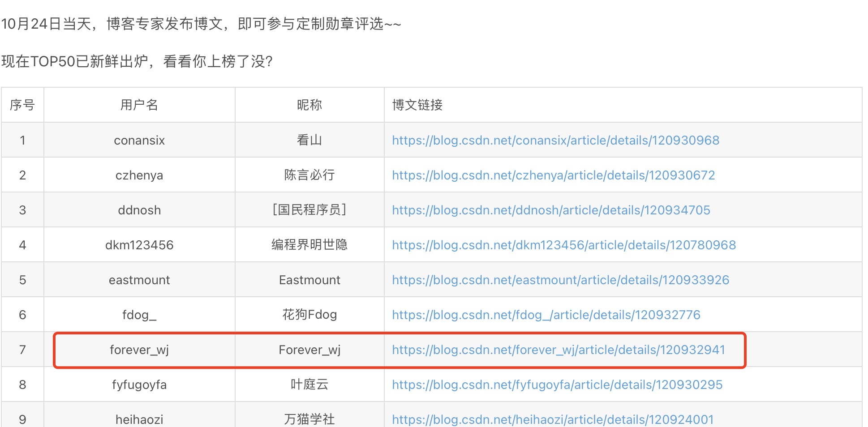Open ddnosh article link 120934705
The height and width of the screenshot is (427, 868).
[x=551, y=210]
